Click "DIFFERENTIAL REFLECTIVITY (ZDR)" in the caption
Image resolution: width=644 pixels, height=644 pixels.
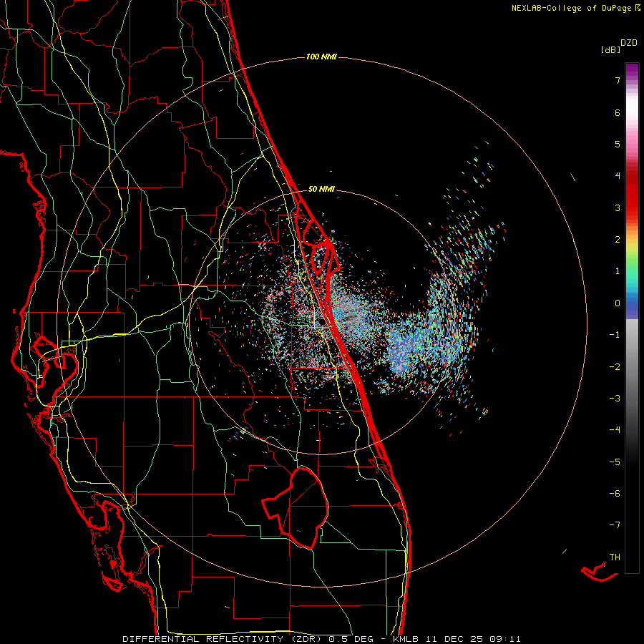[224, 639]
